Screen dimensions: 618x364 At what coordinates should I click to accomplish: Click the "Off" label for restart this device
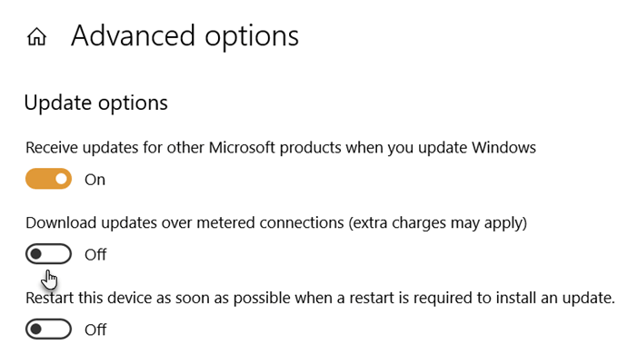point(95,330)
